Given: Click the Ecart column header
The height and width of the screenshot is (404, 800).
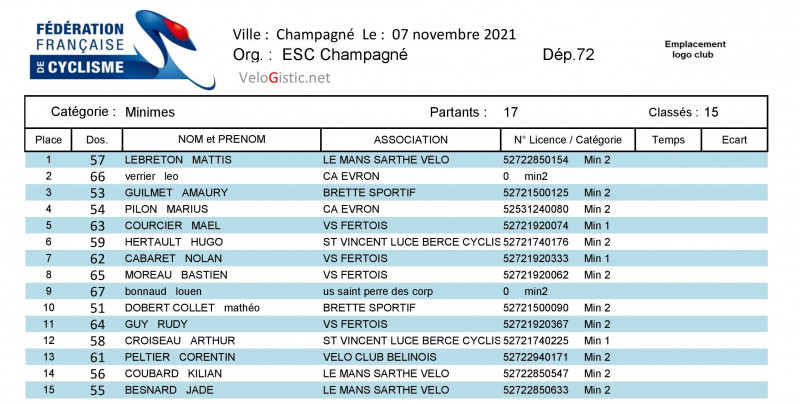Looking at the screenshot, I should [734, 140].
